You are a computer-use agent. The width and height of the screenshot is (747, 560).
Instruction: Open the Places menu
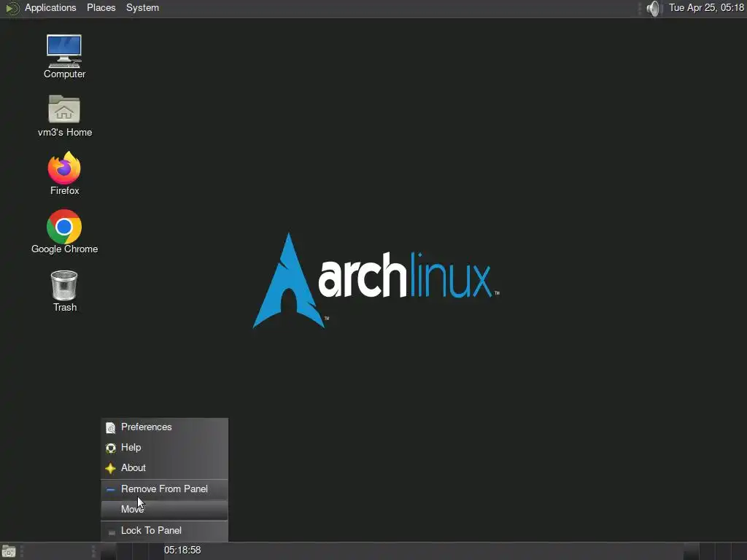click(x=101, y=8)
